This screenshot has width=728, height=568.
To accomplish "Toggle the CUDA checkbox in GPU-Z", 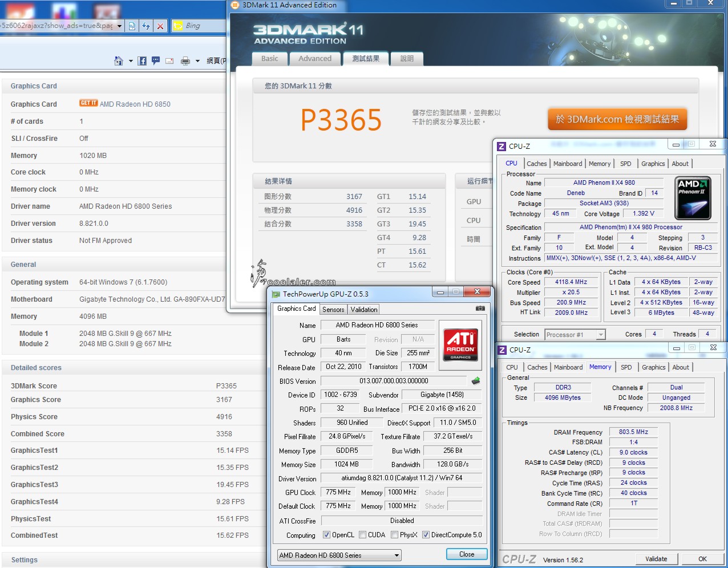I will coord(362,535).
